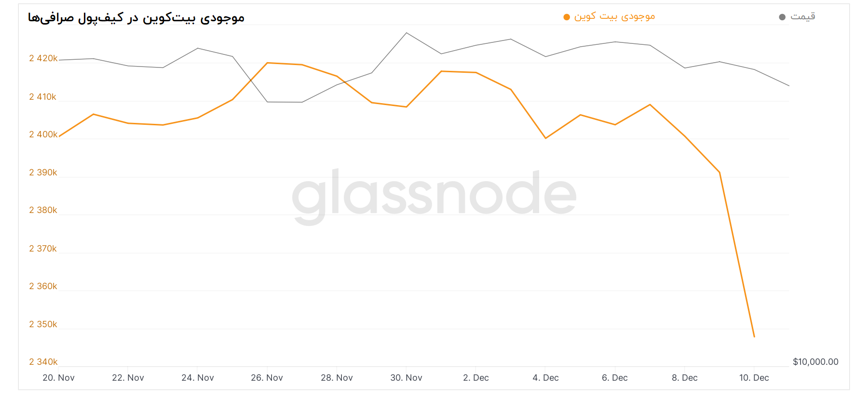Click the orange Bitcoin balance legend dot

(567, 17)
